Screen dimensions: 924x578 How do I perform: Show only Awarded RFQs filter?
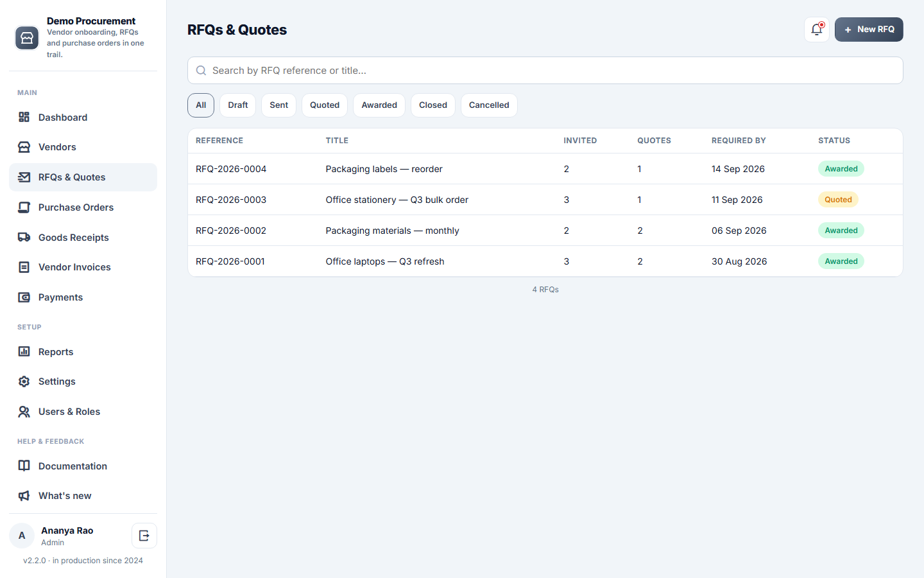point(379,105)
